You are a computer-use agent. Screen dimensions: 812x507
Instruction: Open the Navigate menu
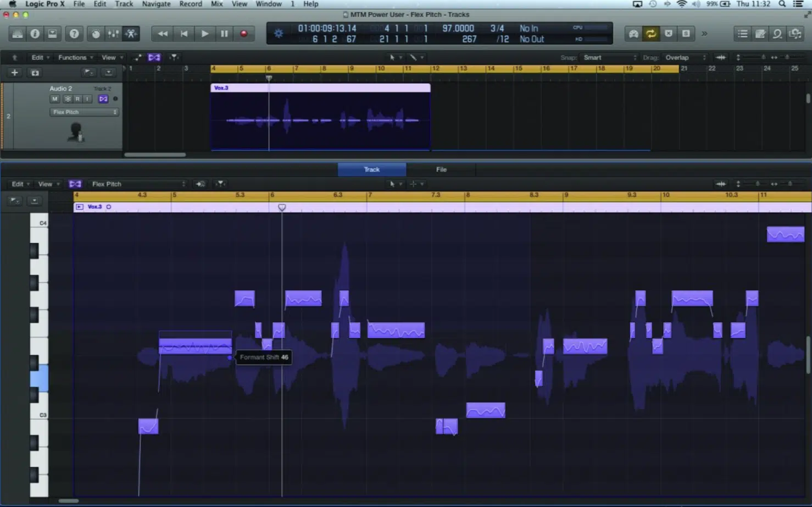[x=157, y=4]
